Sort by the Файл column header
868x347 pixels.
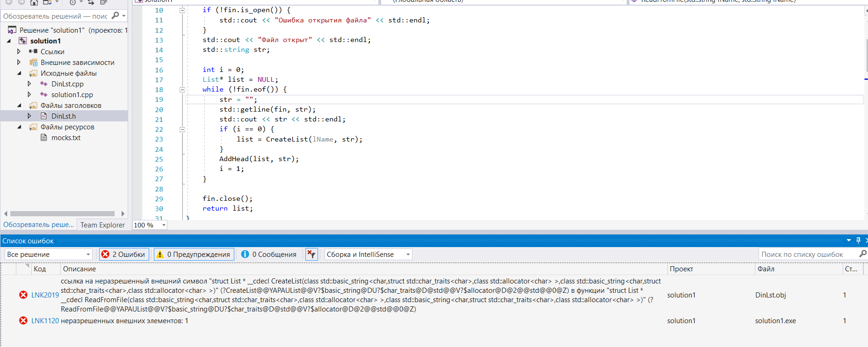pos(798,269)
